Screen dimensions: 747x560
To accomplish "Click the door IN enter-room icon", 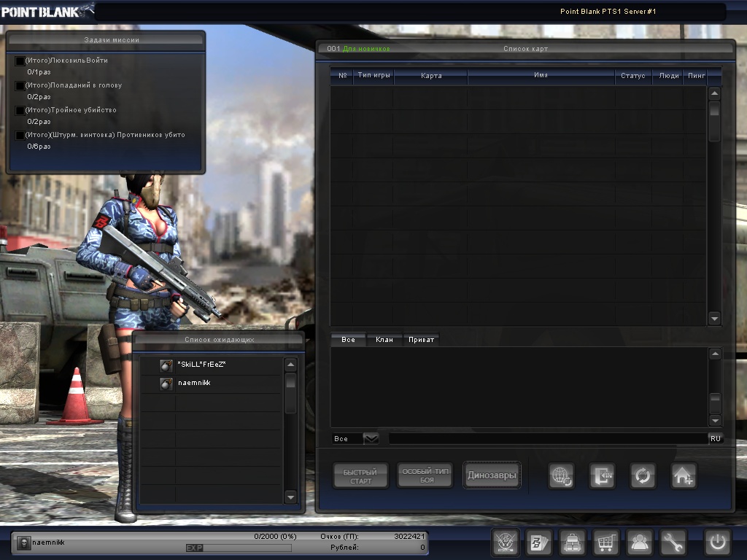I will point(602,475).
